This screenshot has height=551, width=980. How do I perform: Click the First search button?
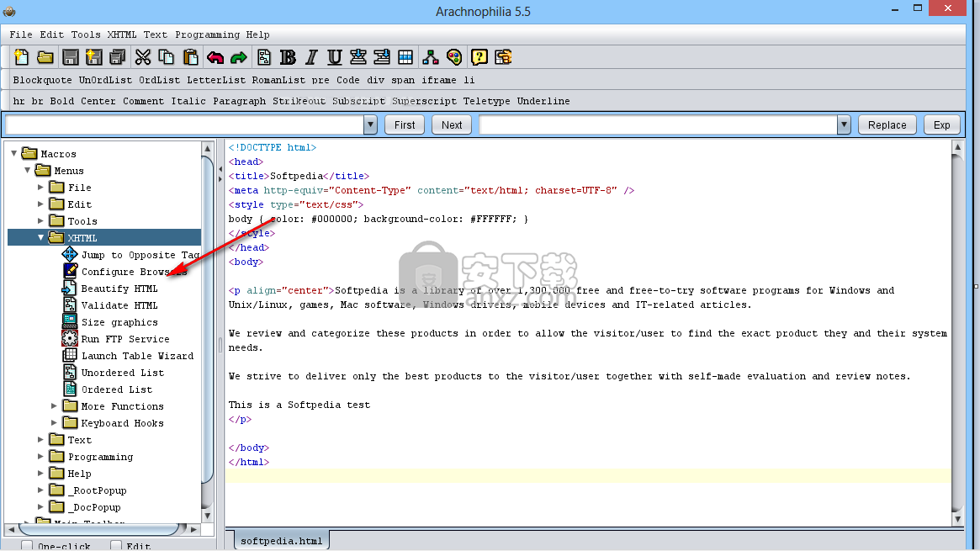(405, 125)
